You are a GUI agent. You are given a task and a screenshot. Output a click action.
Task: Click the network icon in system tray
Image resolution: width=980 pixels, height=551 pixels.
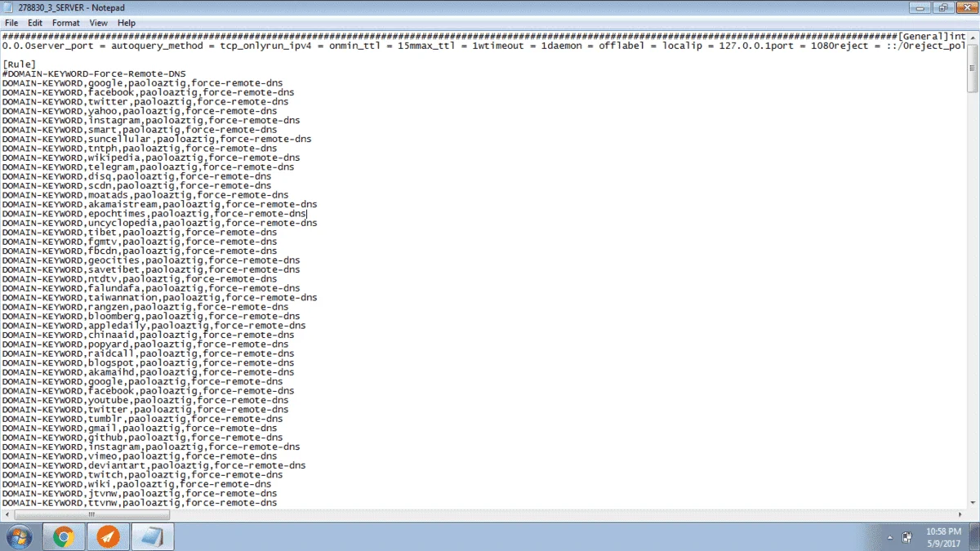[906, 537]
